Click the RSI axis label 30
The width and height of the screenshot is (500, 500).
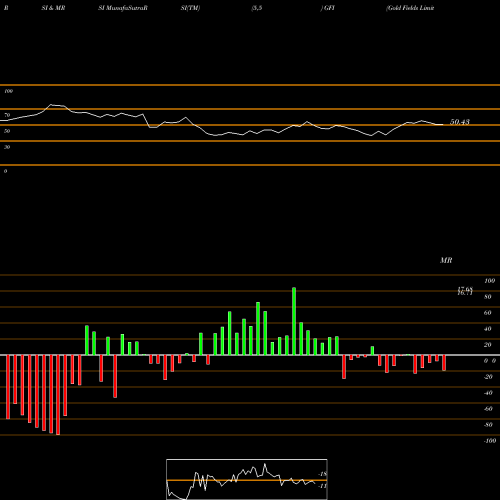coord(7,147)
